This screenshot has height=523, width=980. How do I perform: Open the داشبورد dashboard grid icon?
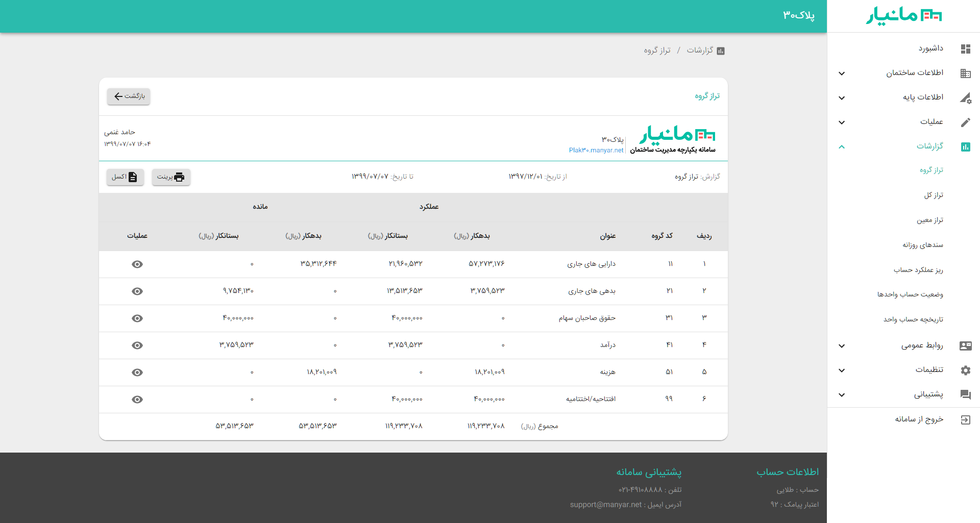point(965,48)
